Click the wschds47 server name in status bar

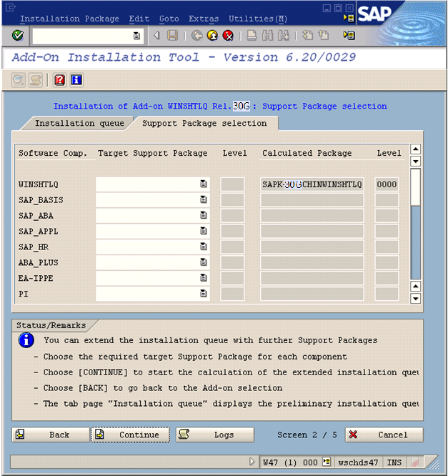[x=358, y=462]
